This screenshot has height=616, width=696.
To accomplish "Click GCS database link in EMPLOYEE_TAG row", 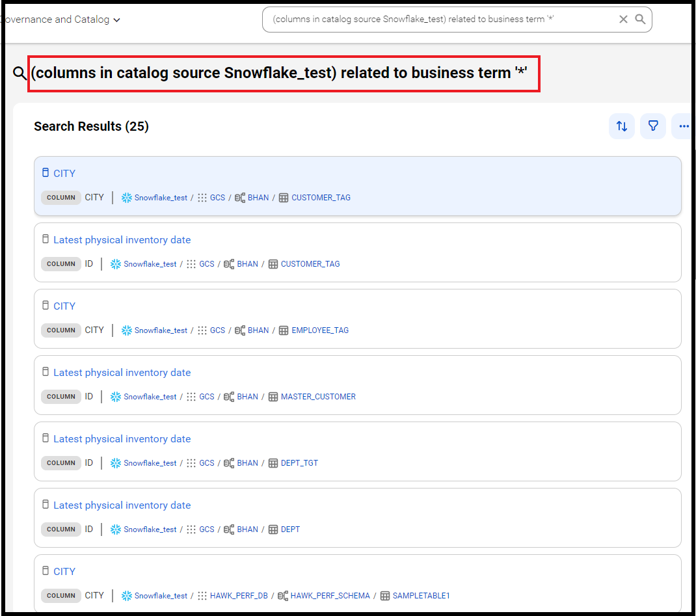I will point(217,330).
